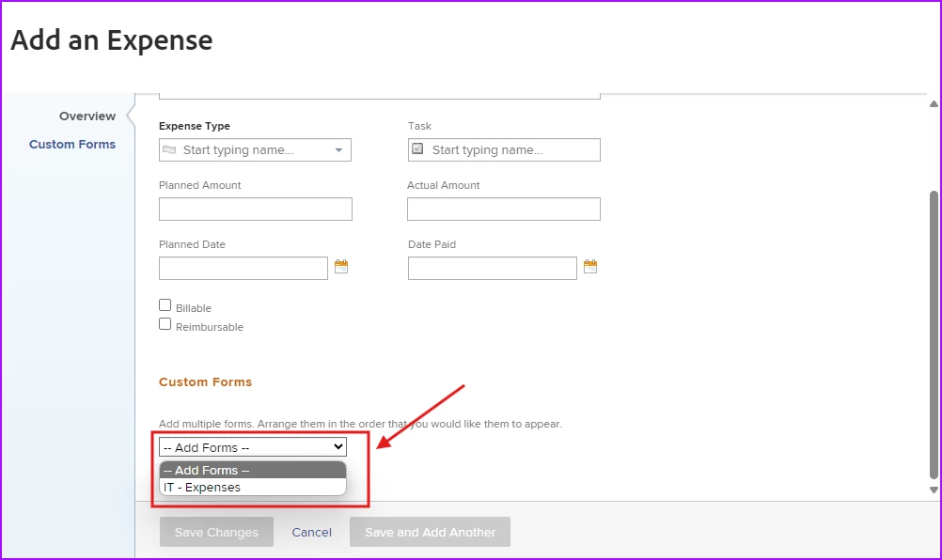Viewport: 942px width, 560px height.
Task: Click Save and Add Another button
Action: [x=431, y=532]
